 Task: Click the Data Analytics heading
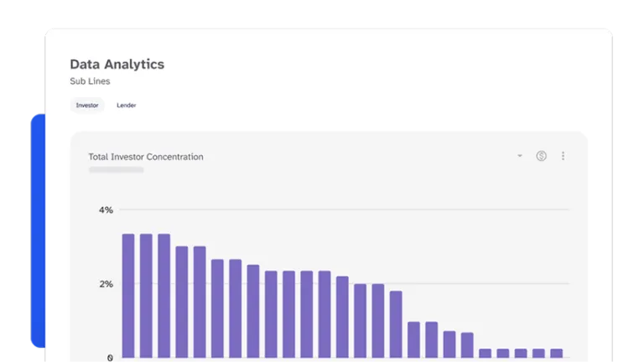(117, 64)
